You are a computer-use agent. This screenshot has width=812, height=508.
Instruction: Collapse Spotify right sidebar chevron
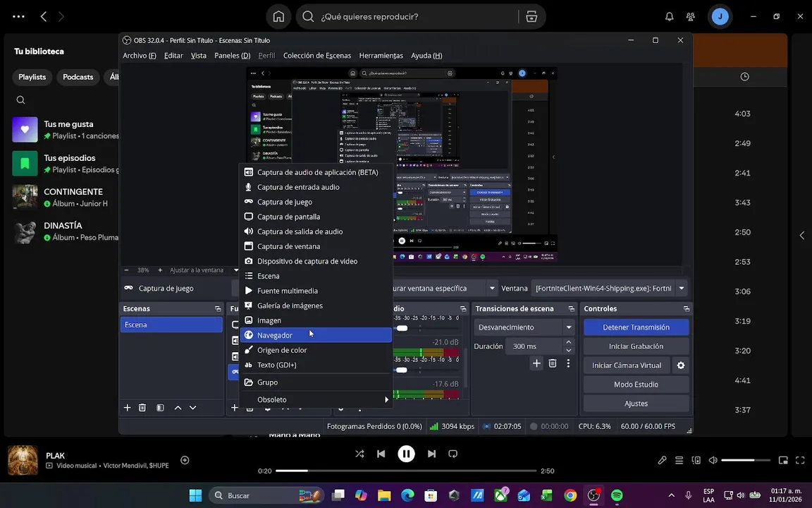click(x=801, y=236)
